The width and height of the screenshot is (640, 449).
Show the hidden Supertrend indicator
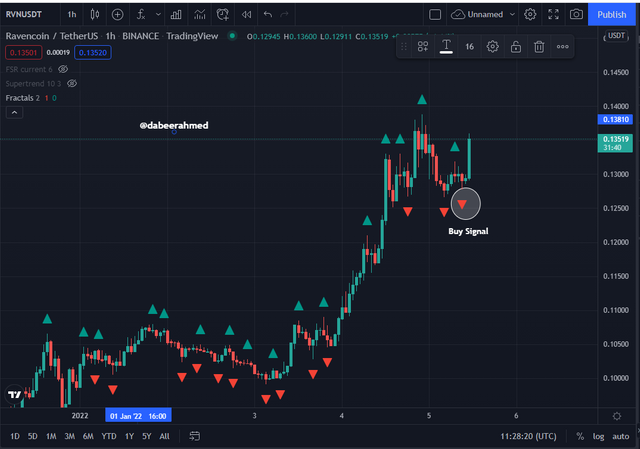pos(72,83)
